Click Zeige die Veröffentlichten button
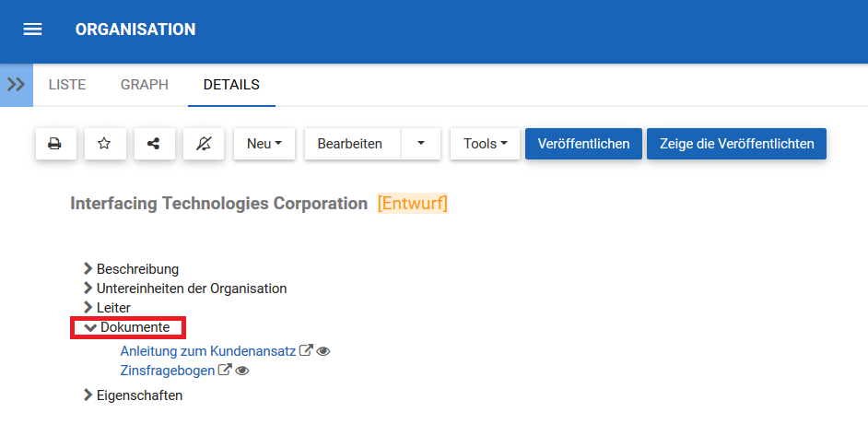Image resolution: width=868 pixels, height=448 pixels. [736, 144]
